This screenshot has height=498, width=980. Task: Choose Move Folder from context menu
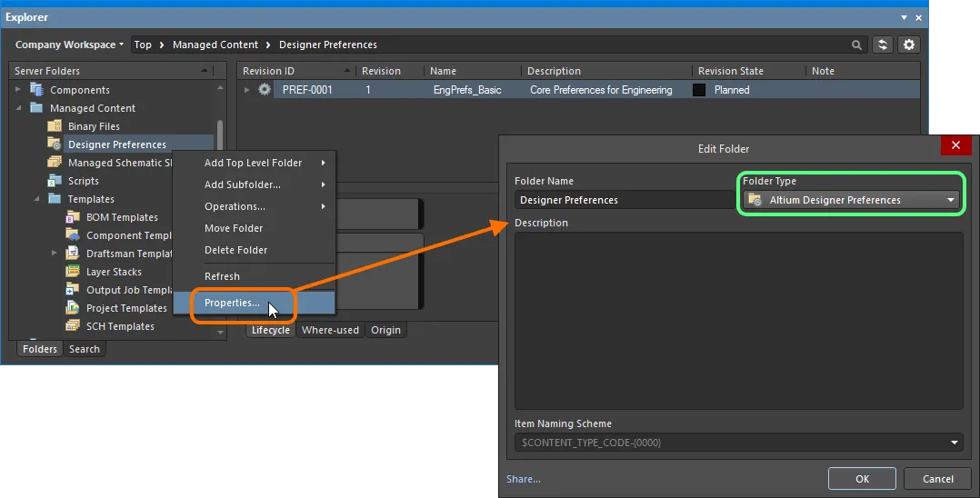pos(254,228)
